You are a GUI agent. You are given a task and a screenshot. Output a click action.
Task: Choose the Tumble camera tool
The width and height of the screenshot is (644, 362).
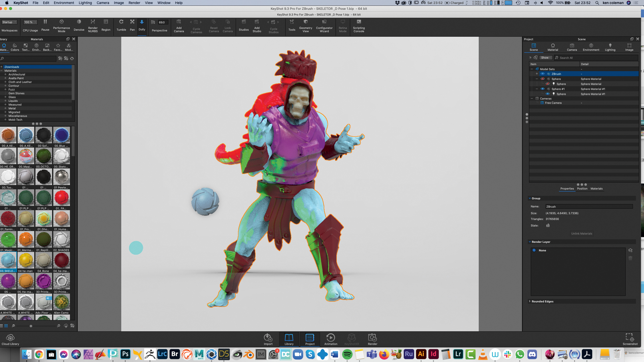121,25
